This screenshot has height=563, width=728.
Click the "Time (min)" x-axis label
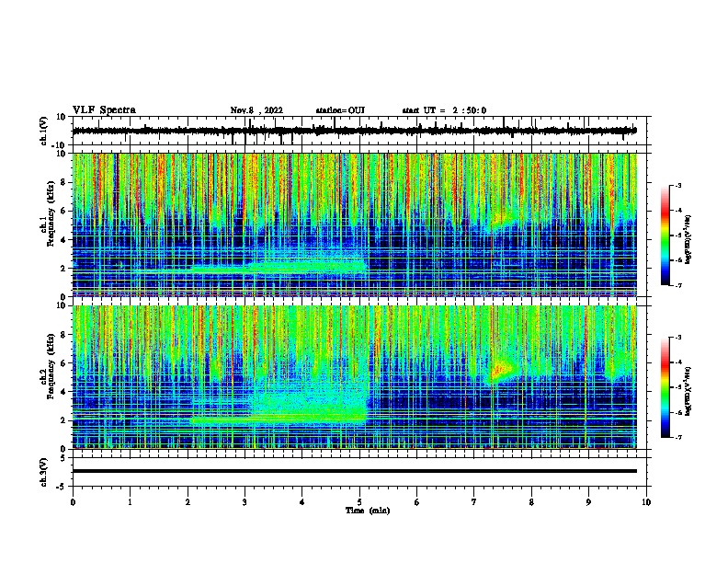coord(368,511)
